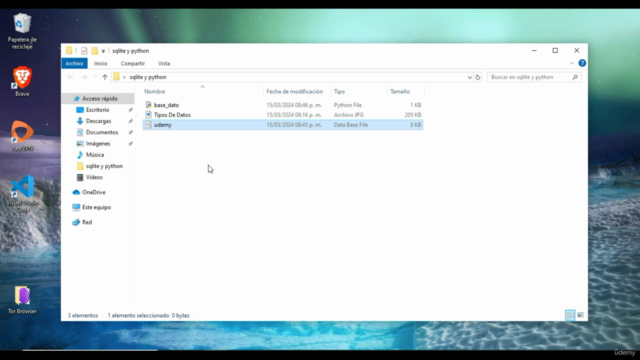
Task: Open Descargas in navigation pane
Action: (98, 121)
